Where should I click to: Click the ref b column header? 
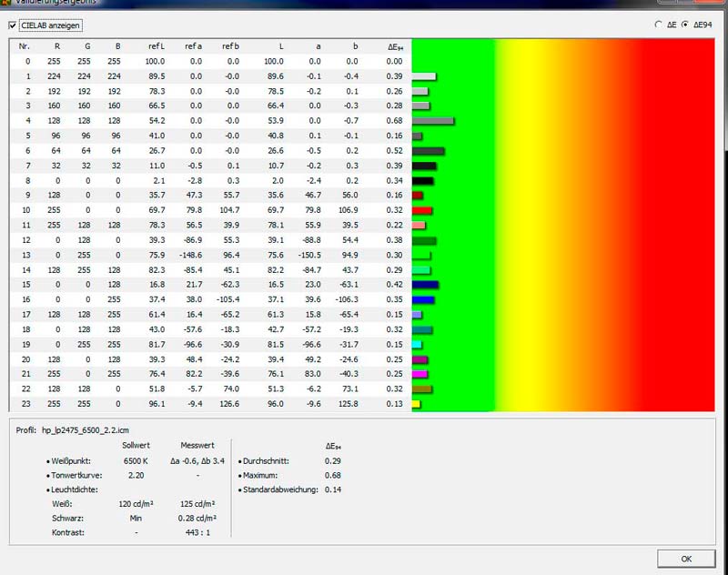coord(230,45)
